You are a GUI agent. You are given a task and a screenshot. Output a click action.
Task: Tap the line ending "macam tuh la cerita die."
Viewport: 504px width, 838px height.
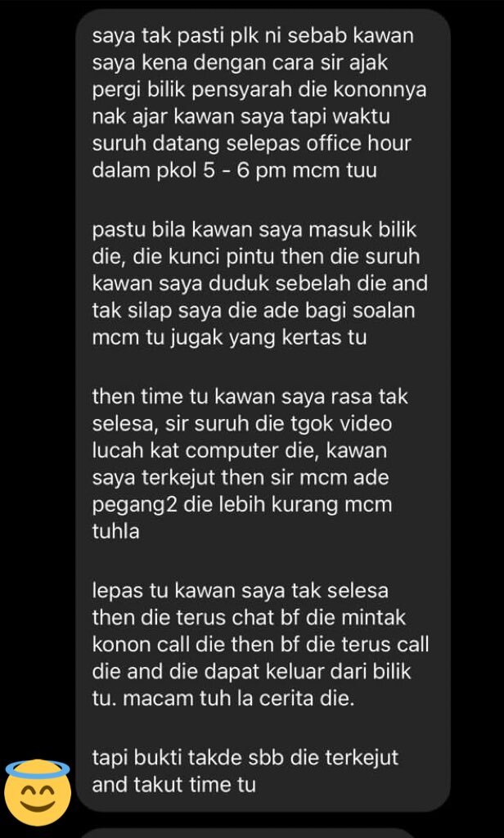[223, 699]
